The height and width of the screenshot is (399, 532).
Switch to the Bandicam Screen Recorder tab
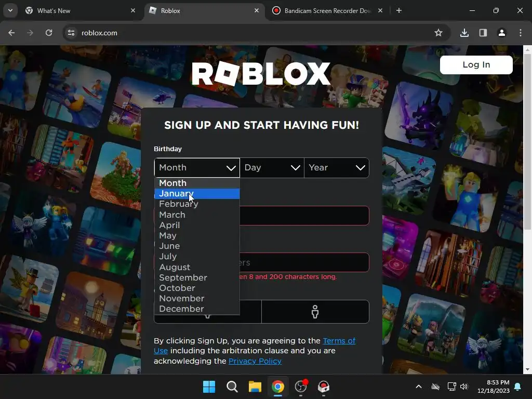pyautogui.click(x=328, y=11)
